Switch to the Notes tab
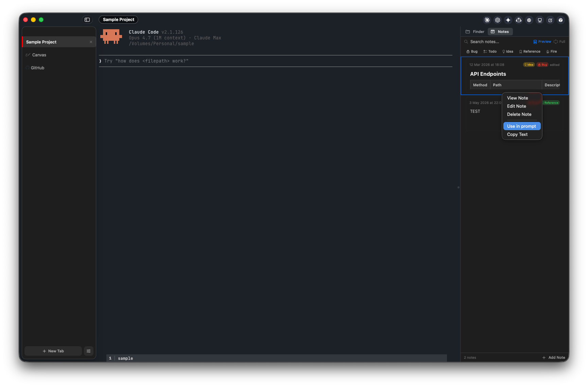This screenshot has width=588, height=387. [500, 32]
